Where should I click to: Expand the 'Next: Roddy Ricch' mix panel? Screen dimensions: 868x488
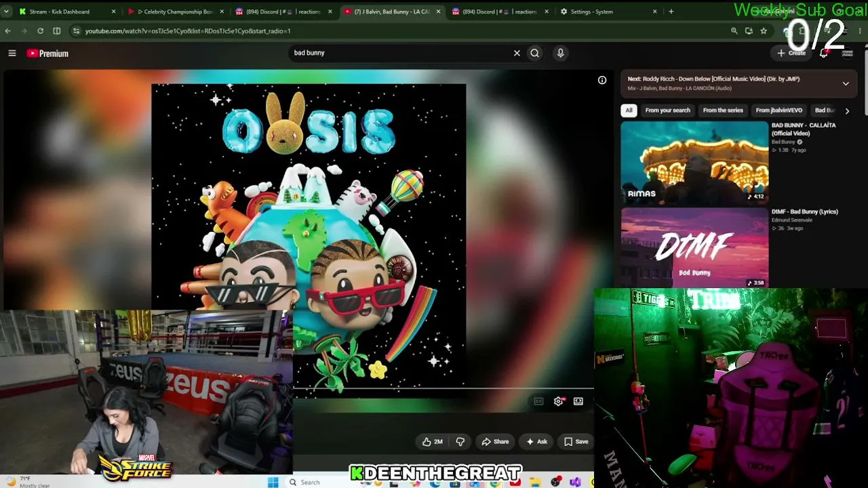[x=846, y=83]
